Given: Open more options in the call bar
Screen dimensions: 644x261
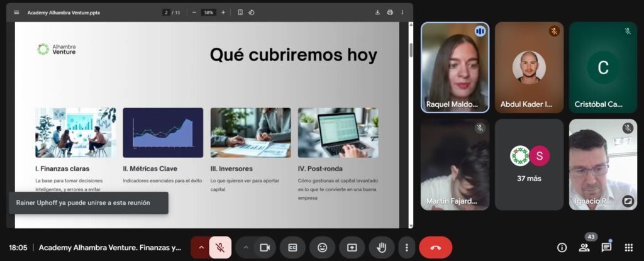Looking at the screenshot, I should click(407, 248).
